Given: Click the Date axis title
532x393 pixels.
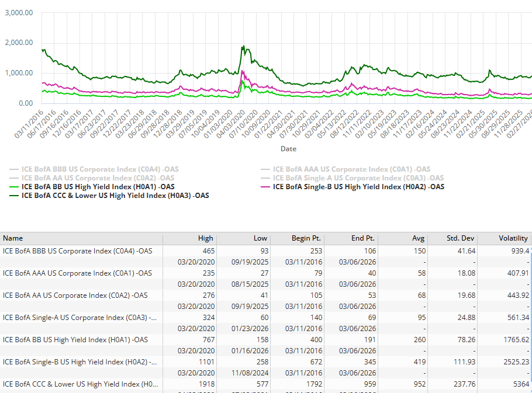Looking at the screenshot, I should pos(288,149).
